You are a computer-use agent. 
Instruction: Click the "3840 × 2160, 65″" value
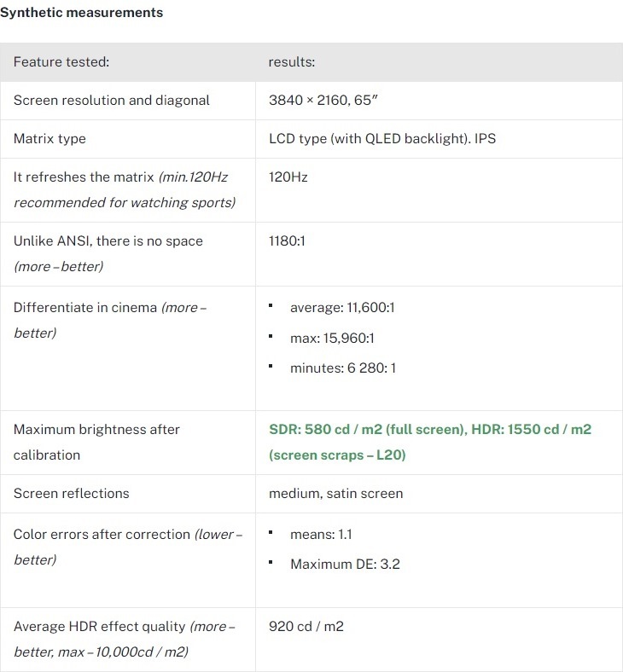coord(323,101)
